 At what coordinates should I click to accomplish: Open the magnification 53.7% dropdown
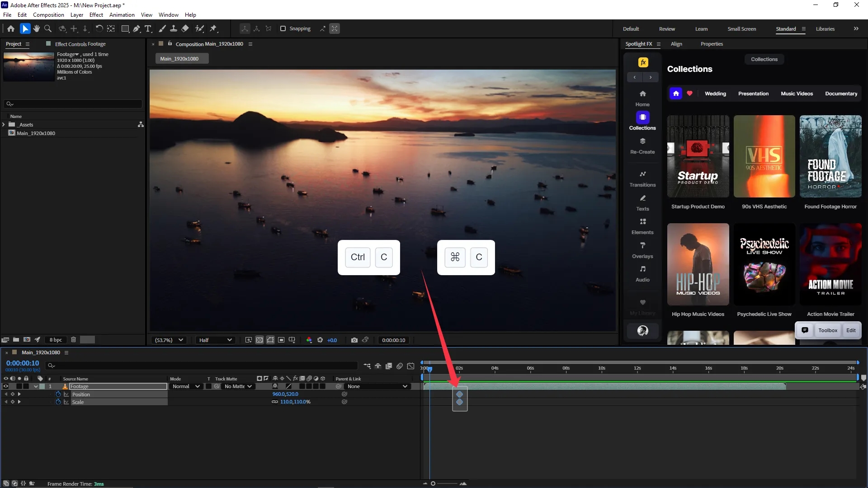(x=169, y=340)
